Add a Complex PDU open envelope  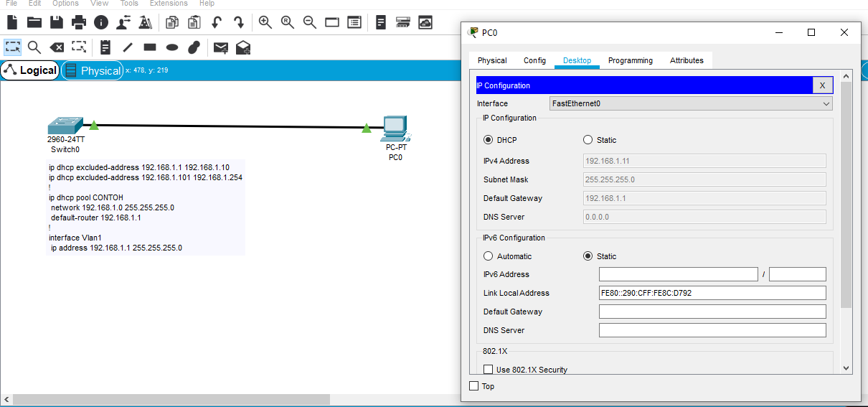[243, 47]
